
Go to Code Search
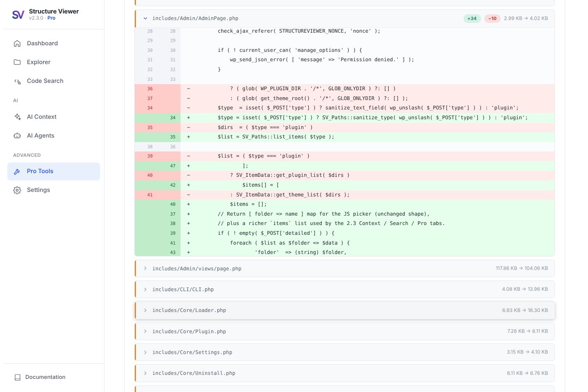[53, 81]
